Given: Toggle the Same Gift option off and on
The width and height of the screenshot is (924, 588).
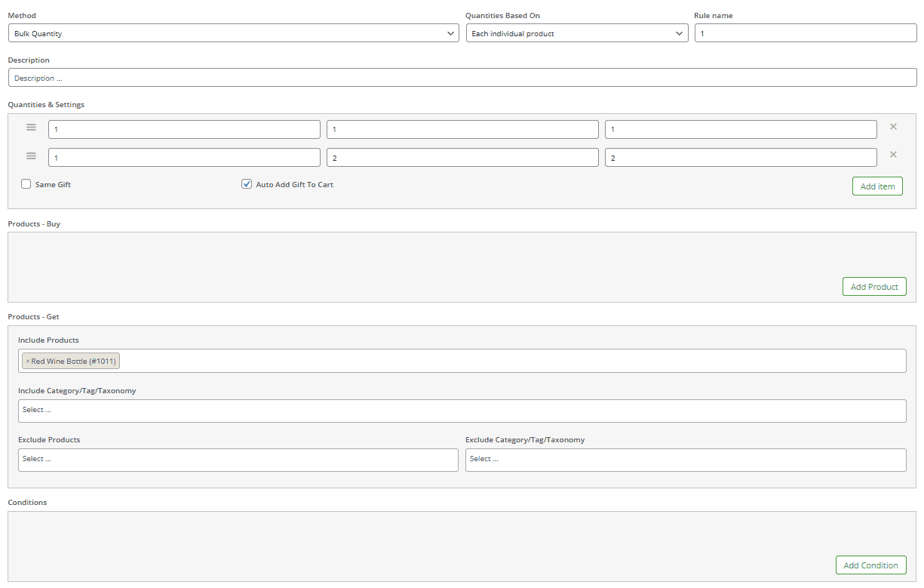Looking at the screenshot, I should (26, 183).
